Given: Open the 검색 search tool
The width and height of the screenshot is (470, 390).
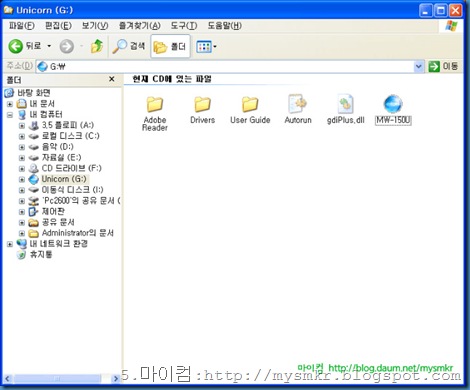Looking at the screenshot, I should coord(129,46).
